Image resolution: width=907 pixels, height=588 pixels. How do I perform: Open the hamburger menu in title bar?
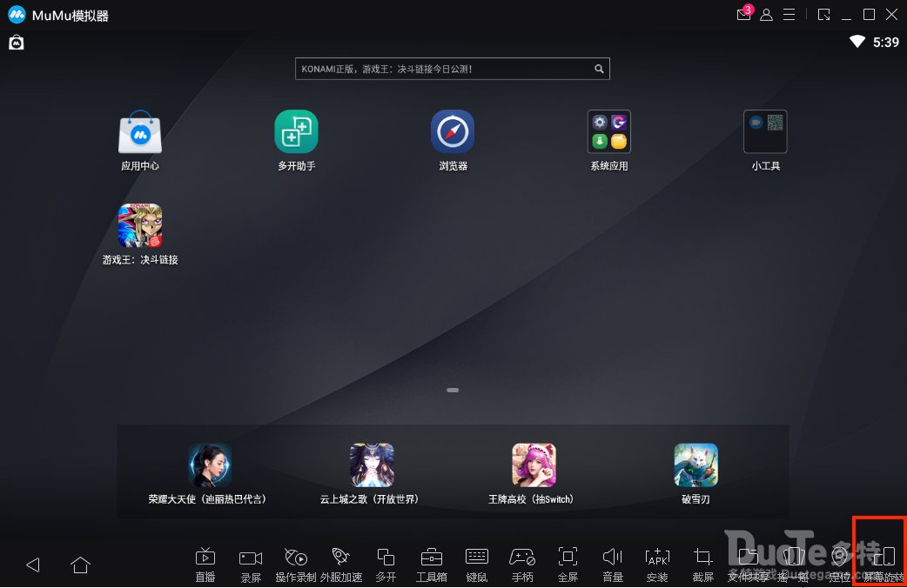point(789,15)
